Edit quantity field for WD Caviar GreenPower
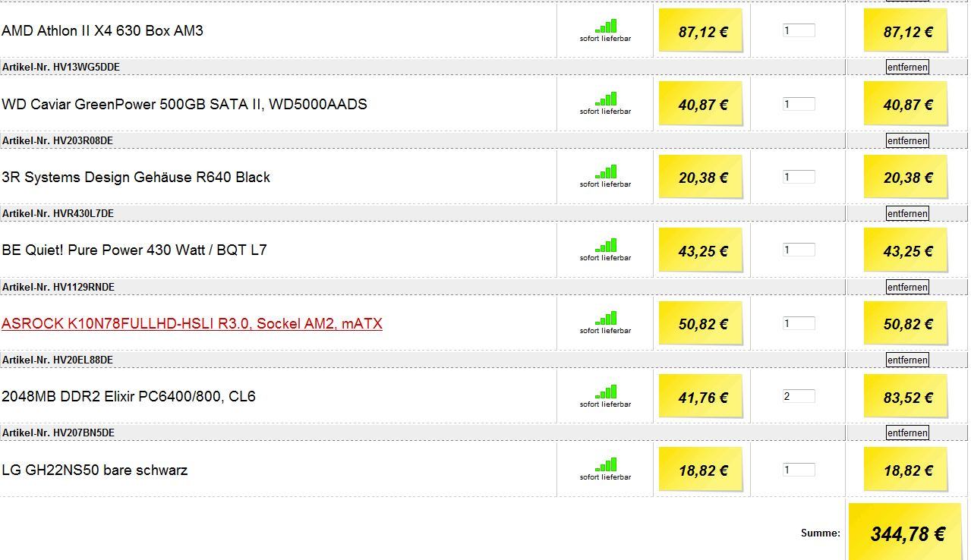The width and height of the screenshot is (971, 560). [799, 104]
